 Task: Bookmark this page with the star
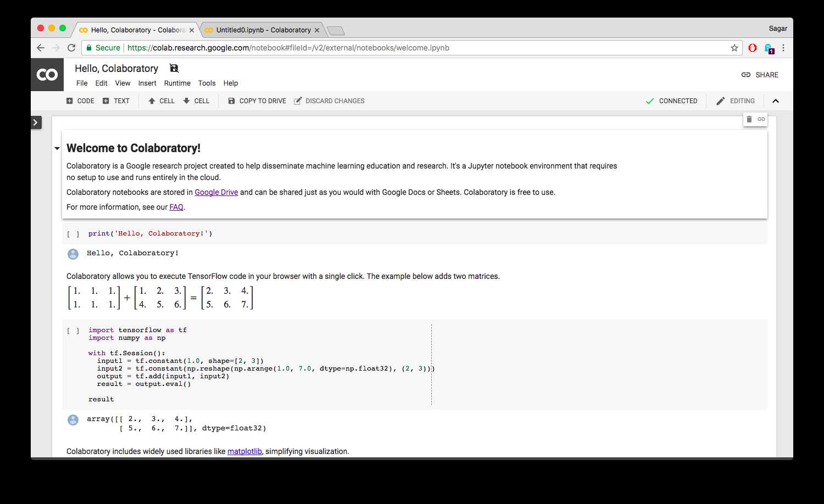[734, 48]
